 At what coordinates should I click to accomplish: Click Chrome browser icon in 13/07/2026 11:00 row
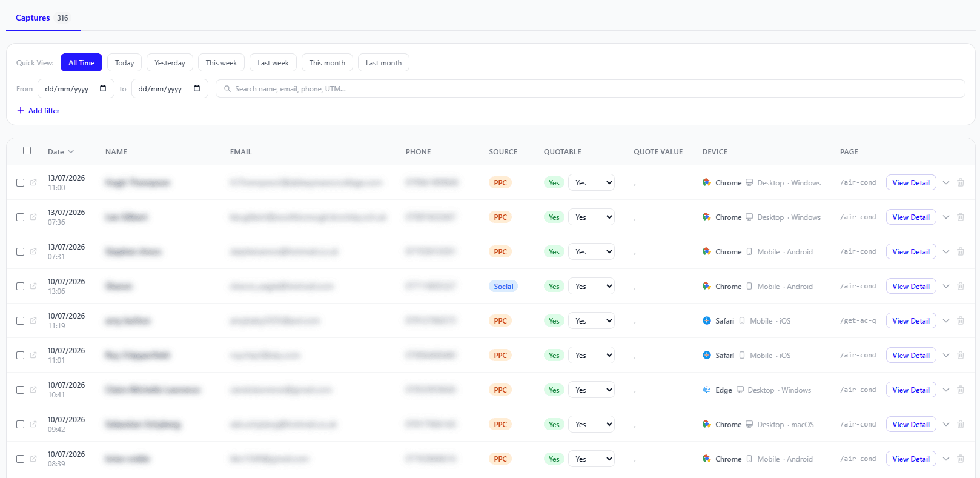tap(707, 182)
